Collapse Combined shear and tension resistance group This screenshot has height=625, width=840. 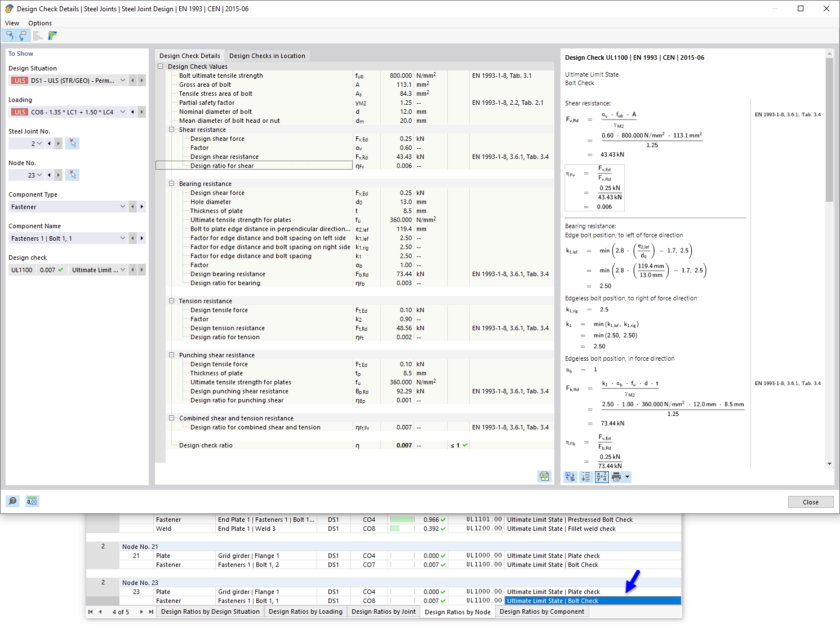click(172, 418)
